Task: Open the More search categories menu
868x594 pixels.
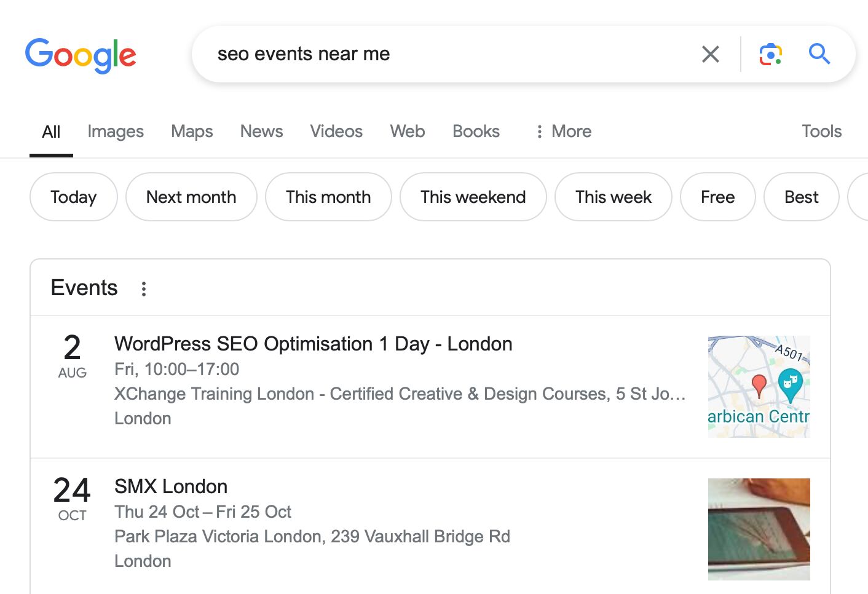Action: (x=561, y=131)
